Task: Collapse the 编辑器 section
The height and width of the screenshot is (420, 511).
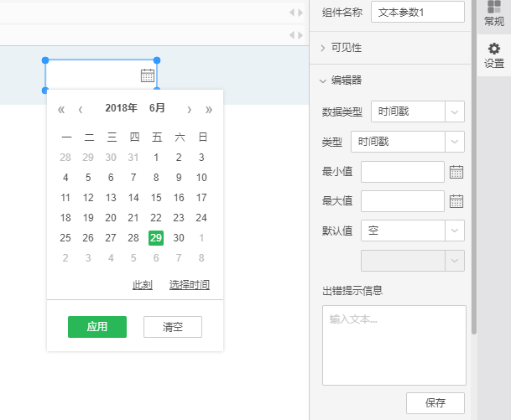Action: [x=341, y=80]
